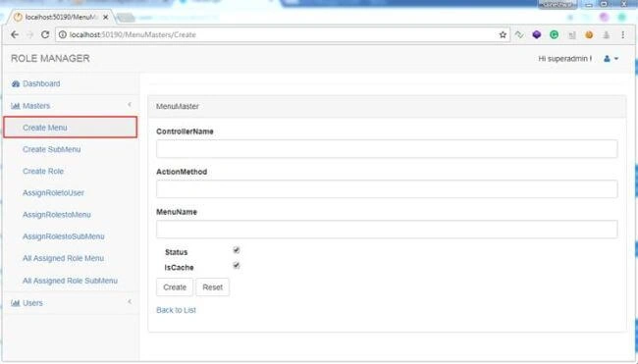
Task: Click the orange extension icon
Action: pos(589,35)
